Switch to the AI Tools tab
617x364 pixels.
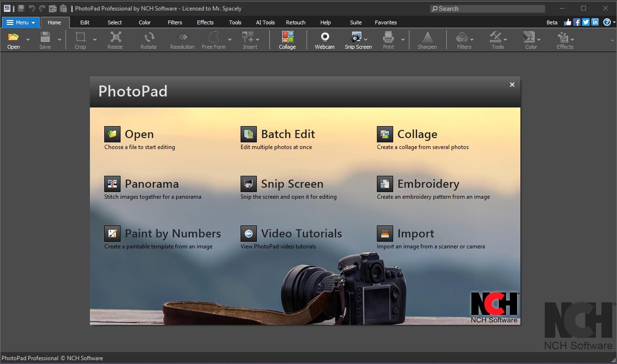[265, 22]
